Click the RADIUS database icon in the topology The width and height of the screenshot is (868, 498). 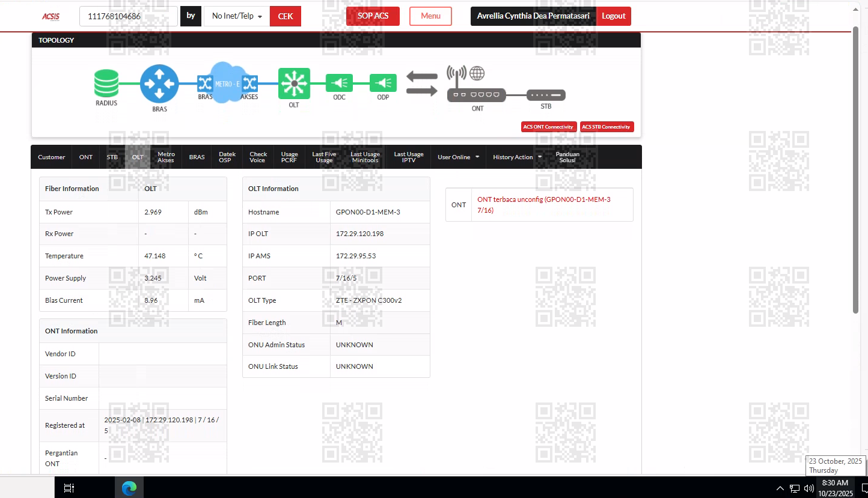click(106, 84)
